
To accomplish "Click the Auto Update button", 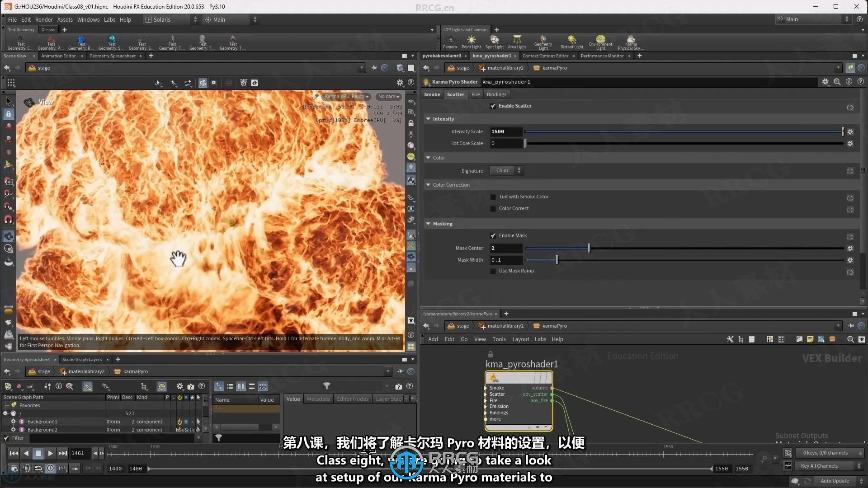I will pyautogui.click(x=835, y=481).
